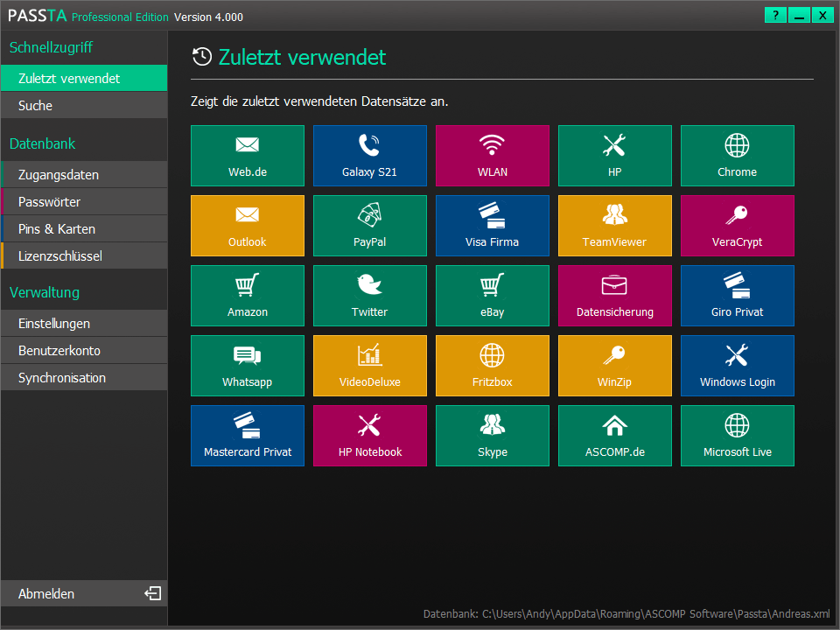The width and height of the screenshot is (840, 630).
Task: Select the Visa Firma card tile
Action: pos(493,226)
